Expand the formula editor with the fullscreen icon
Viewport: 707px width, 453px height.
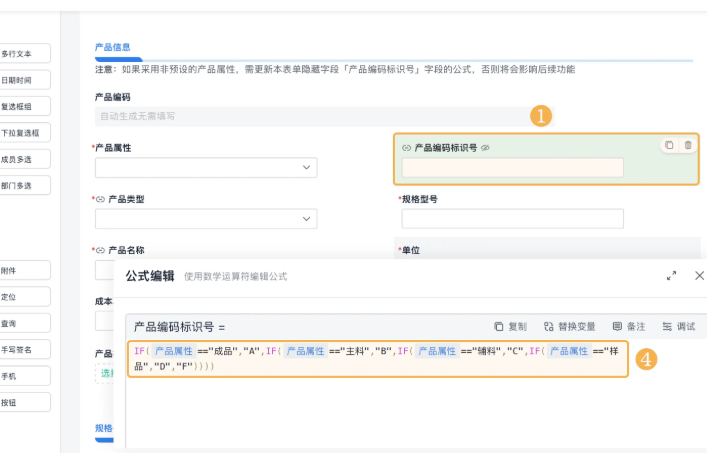tap(671, 276)
